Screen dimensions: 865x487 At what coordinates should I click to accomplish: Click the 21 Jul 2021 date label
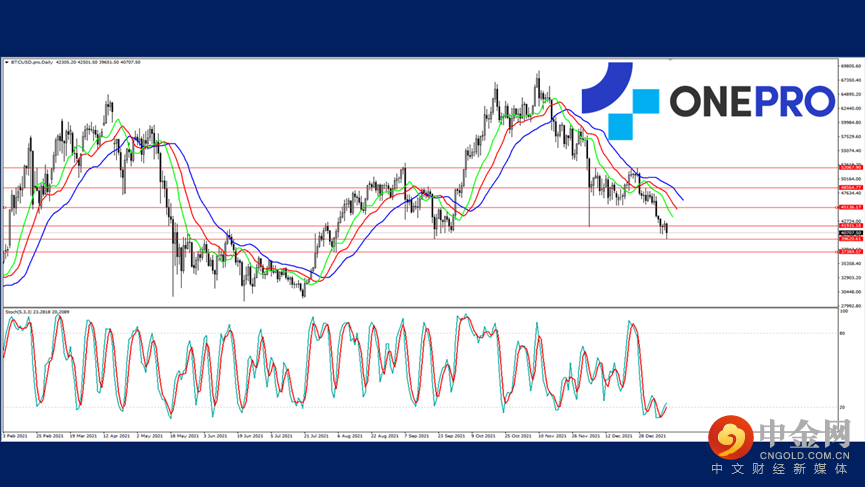pos(316,436)
